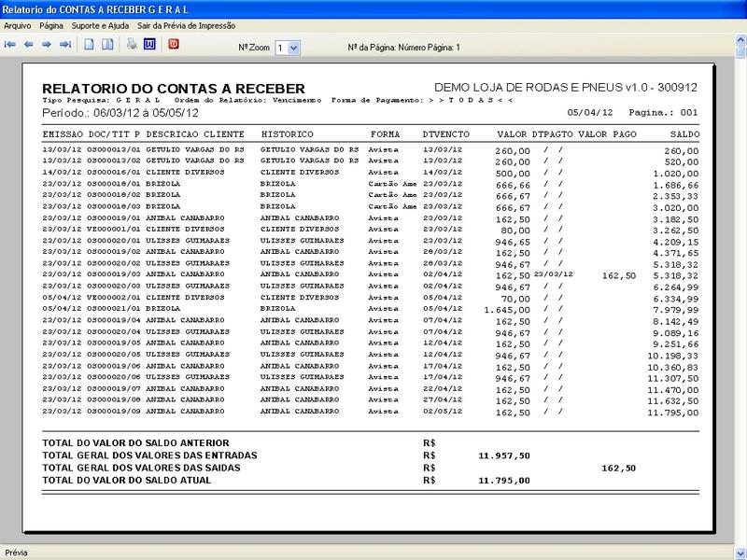Click total entradas value 11.957,50

tap(504, 455)
